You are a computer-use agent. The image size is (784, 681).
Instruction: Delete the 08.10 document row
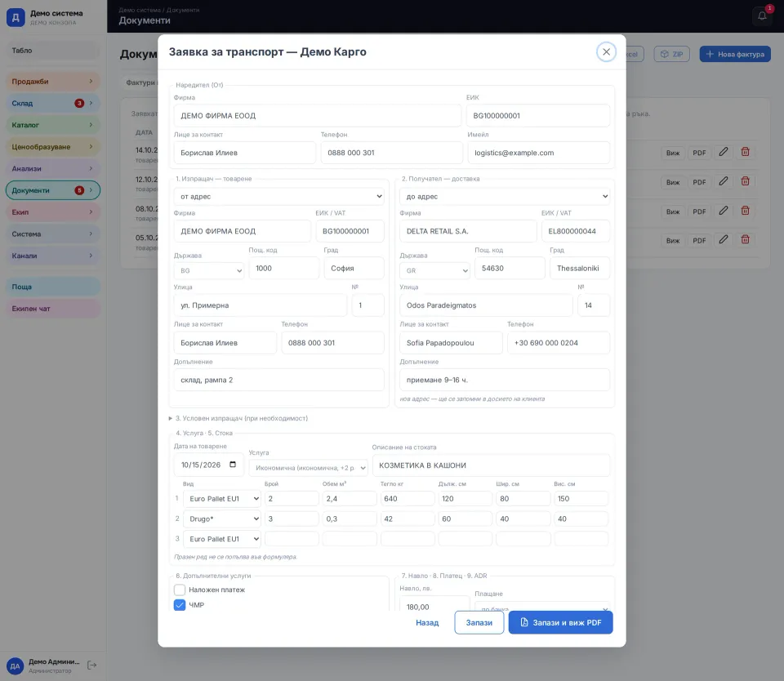point(745,211)
